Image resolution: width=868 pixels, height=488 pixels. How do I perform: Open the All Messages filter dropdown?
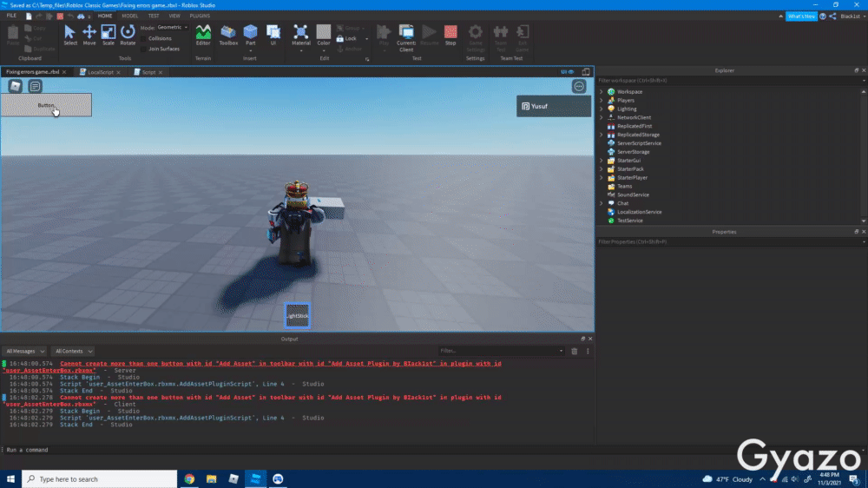[x=25, y=351]
